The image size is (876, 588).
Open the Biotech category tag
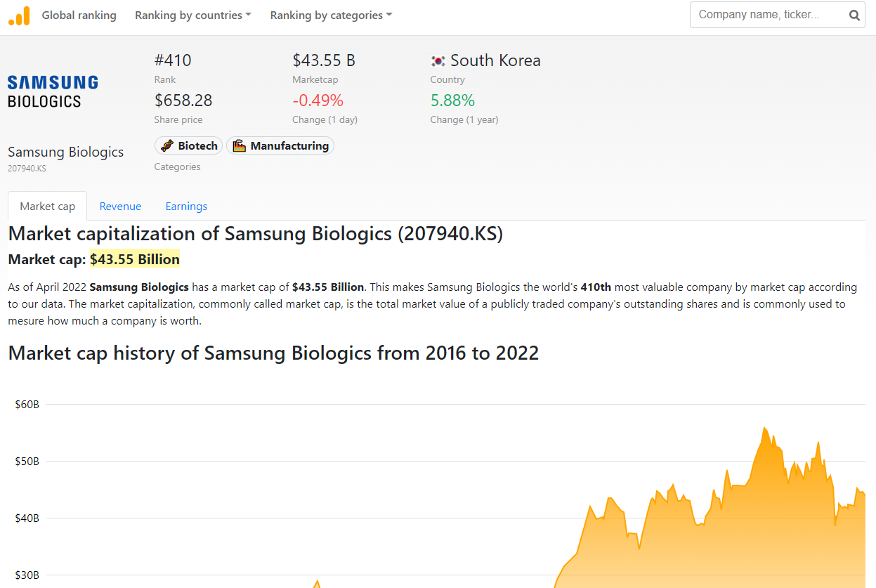tap(189, 146)
